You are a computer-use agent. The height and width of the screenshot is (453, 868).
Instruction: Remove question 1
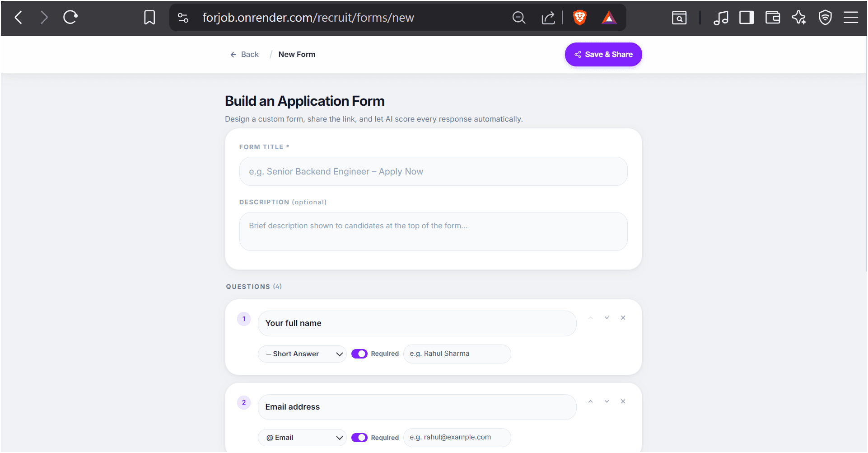coord(623,318)
